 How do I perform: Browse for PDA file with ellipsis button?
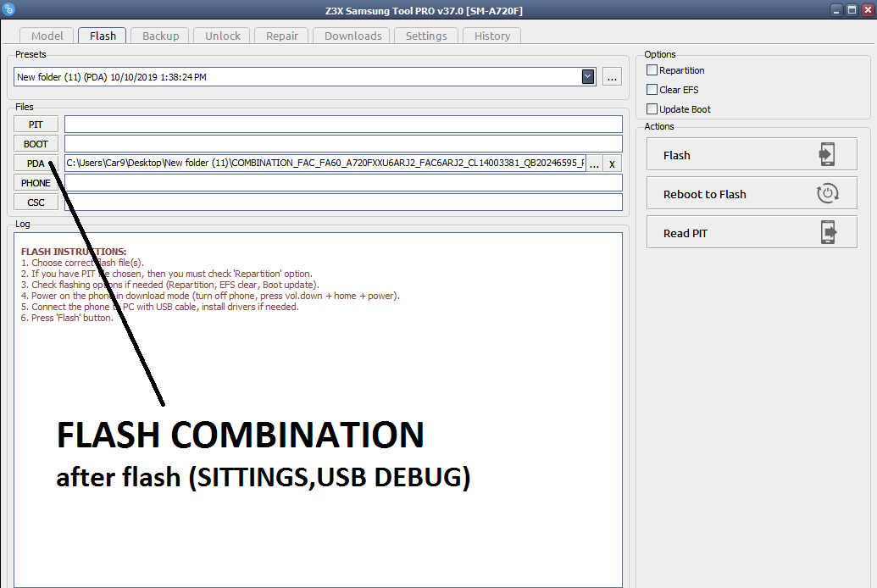(x=595, y=164)
